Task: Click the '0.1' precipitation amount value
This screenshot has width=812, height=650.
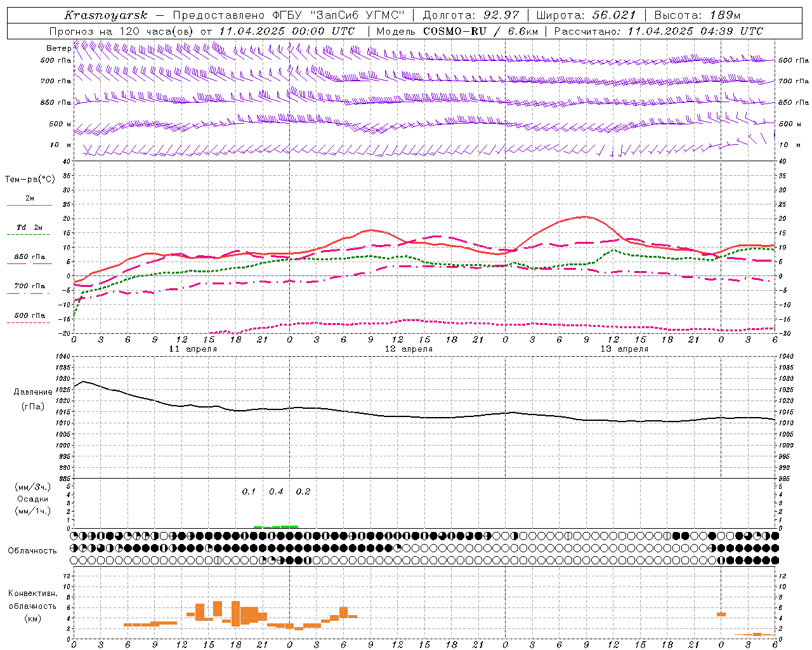Action: point(249,492)
